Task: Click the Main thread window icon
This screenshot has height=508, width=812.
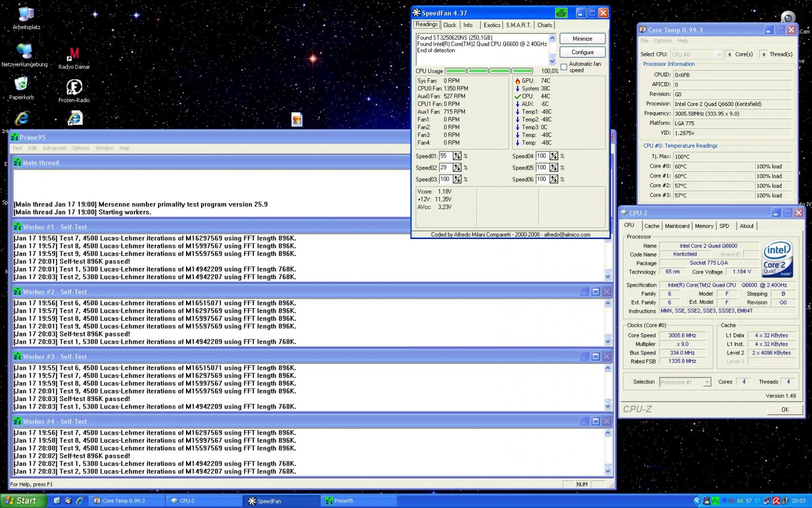Action: click(17, 163)
